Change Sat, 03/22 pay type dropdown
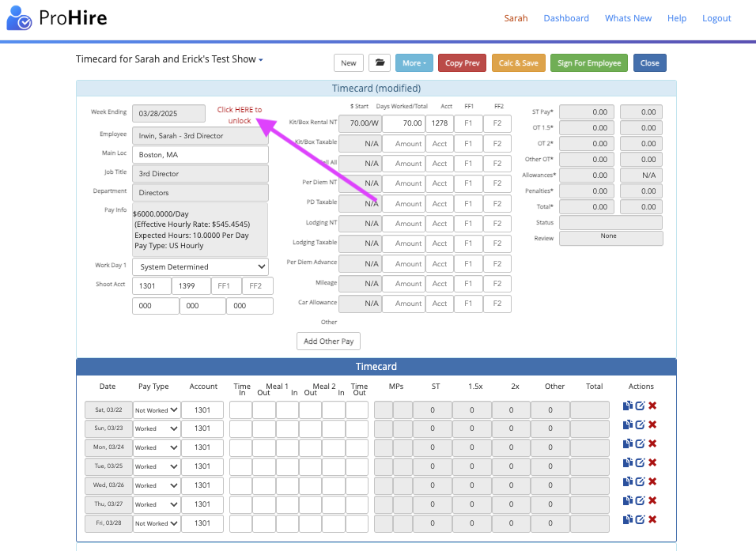 coord(157,410)
